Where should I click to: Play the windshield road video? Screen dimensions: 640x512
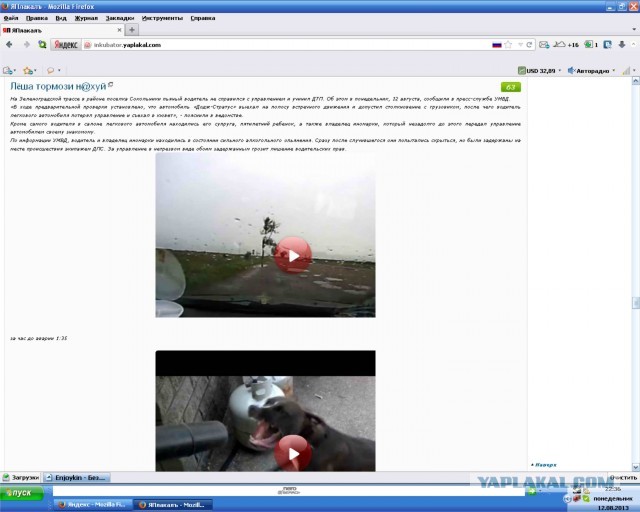click(x=293, y=255)
